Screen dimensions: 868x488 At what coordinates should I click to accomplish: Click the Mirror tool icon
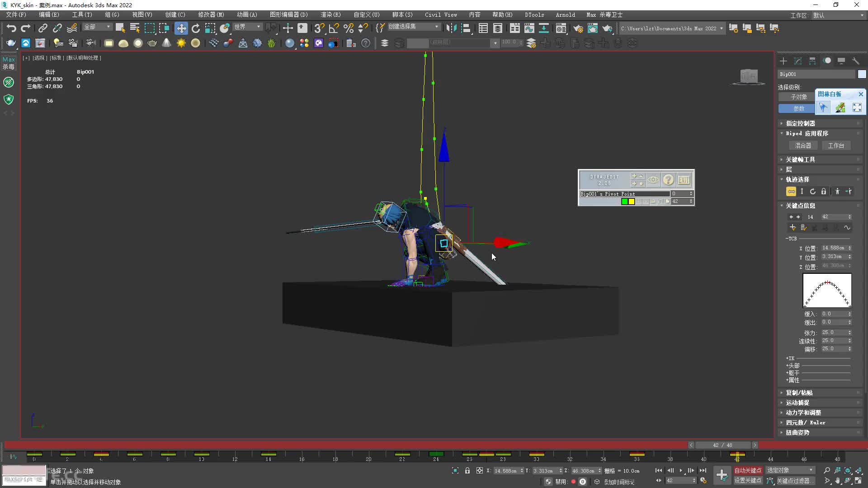tap(451, 28)
